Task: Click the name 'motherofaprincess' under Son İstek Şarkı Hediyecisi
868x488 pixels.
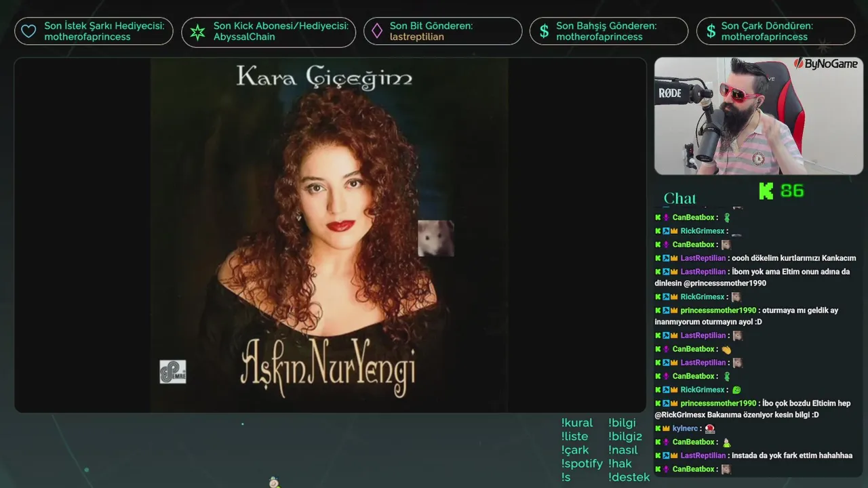Action: point(87,37)
